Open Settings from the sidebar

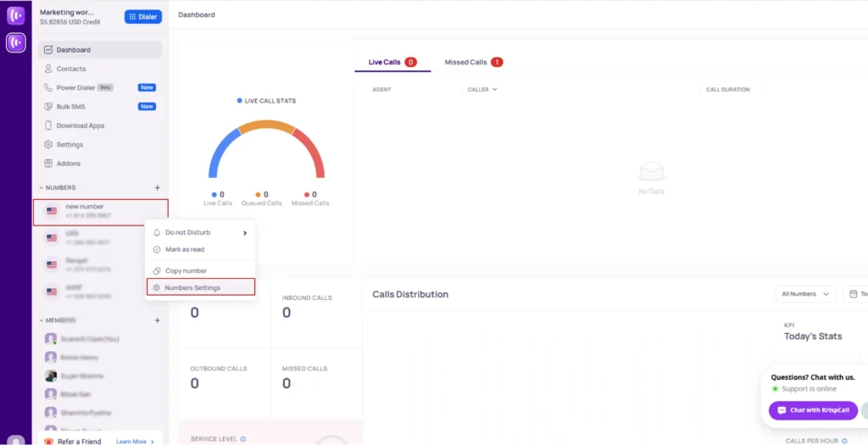click(100, 144)
